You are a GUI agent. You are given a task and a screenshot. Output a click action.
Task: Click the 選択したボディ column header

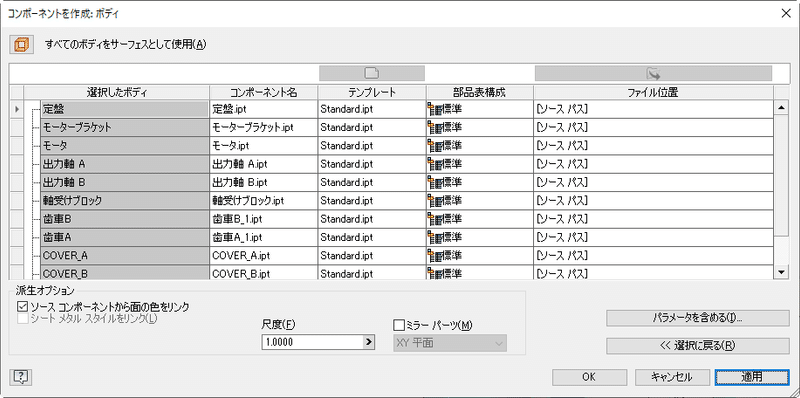pos(117,92)
